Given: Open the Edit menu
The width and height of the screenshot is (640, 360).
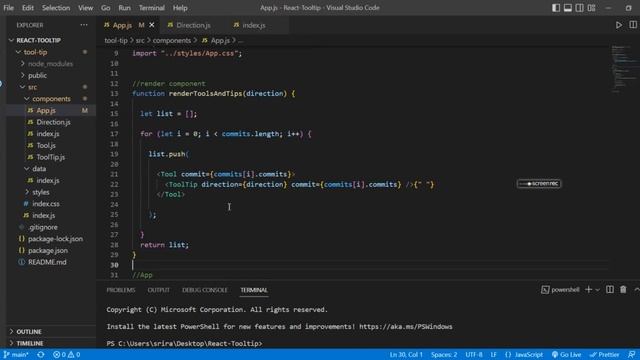Looking at the screenshot, I should pos(28,8).
